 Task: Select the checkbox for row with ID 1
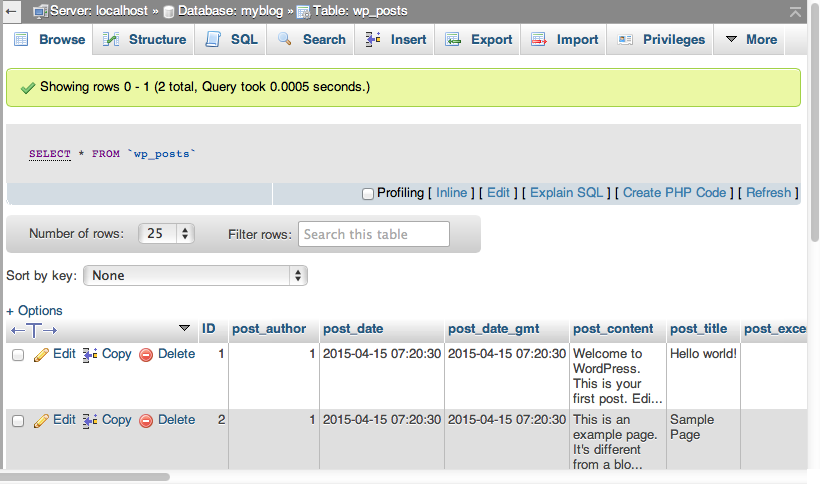(18, 355)
